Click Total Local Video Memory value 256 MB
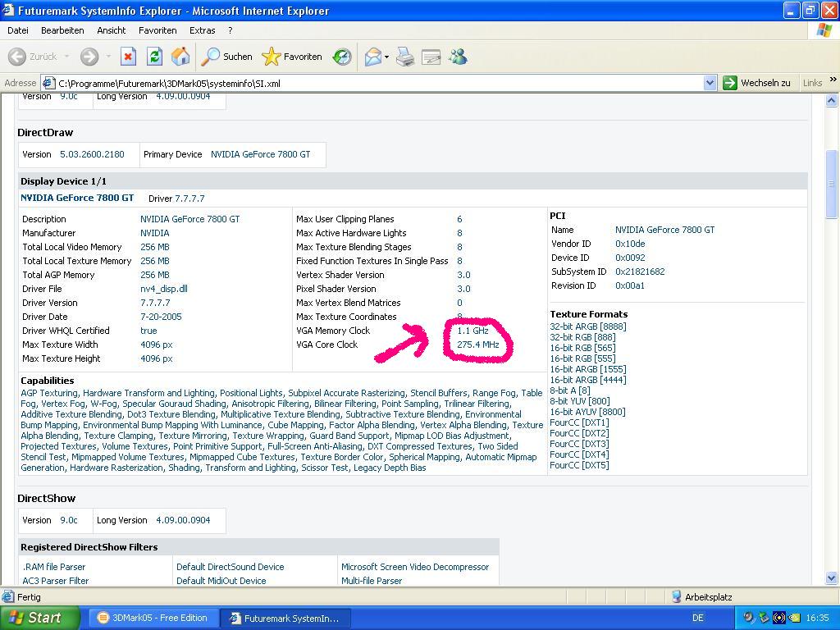The height and width of the screenshot is (630, 840). (x=155, y=247)
